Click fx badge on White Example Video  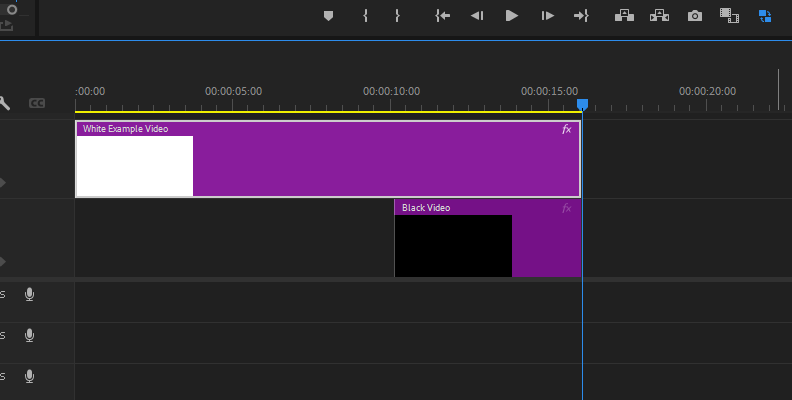567,129
